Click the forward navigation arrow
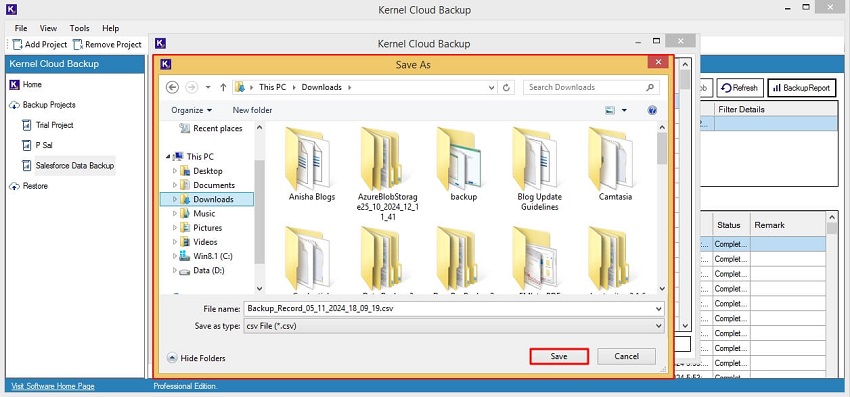The image size is (850, 397). 191,87
